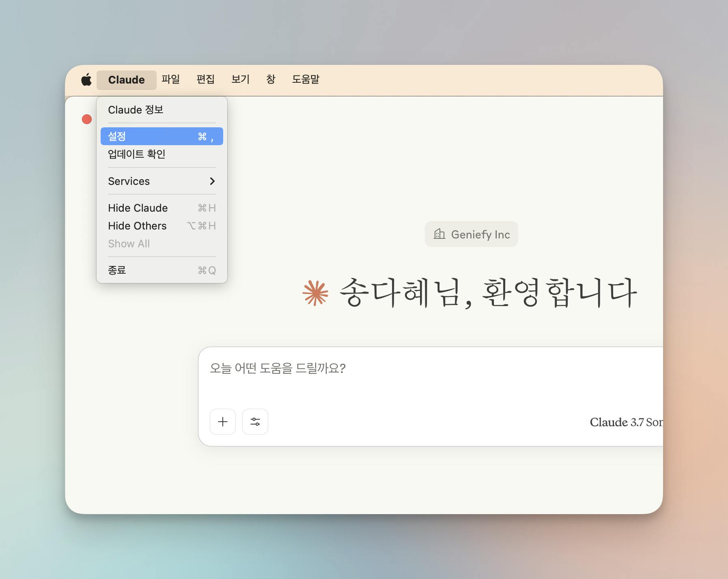Choose Hide Others from the menu
Viewport: 728px width, 579px height.
click(x=162, y=226)
